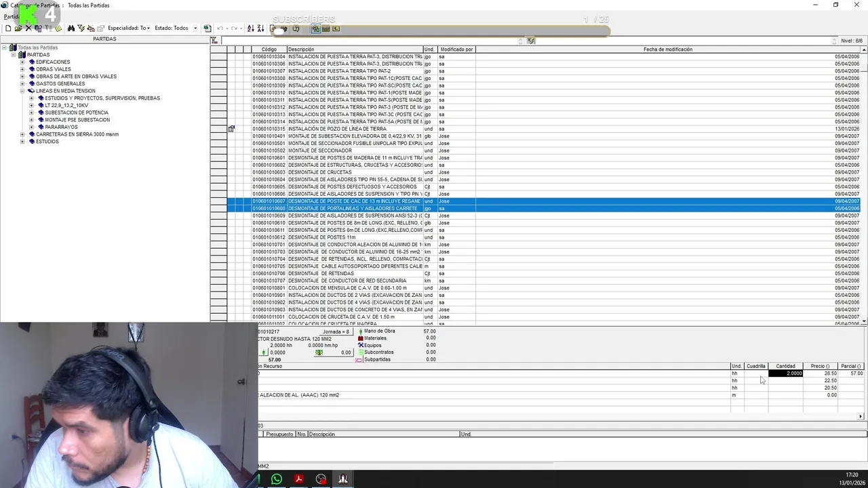Select row DESMONTAJE DE CRUCETAS

point(542,172)
